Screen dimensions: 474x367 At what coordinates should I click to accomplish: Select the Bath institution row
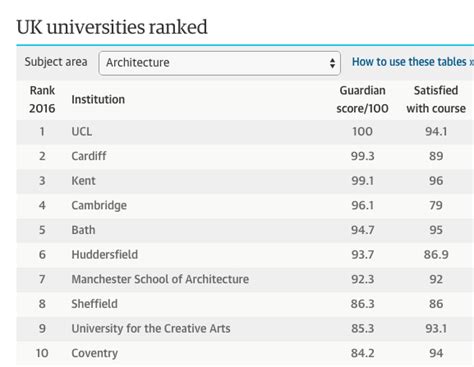[245, 230]
